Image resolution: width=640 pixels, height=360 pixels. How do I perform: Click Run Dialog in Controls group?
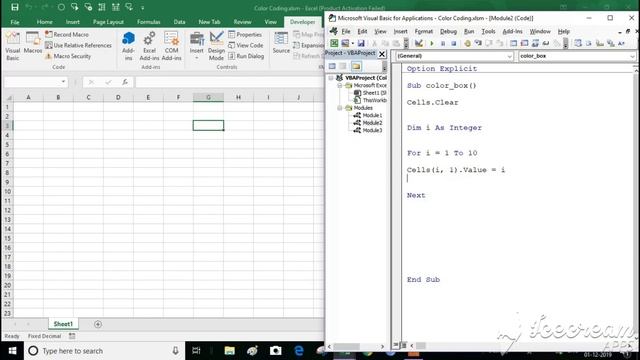(x=246, y=56)
